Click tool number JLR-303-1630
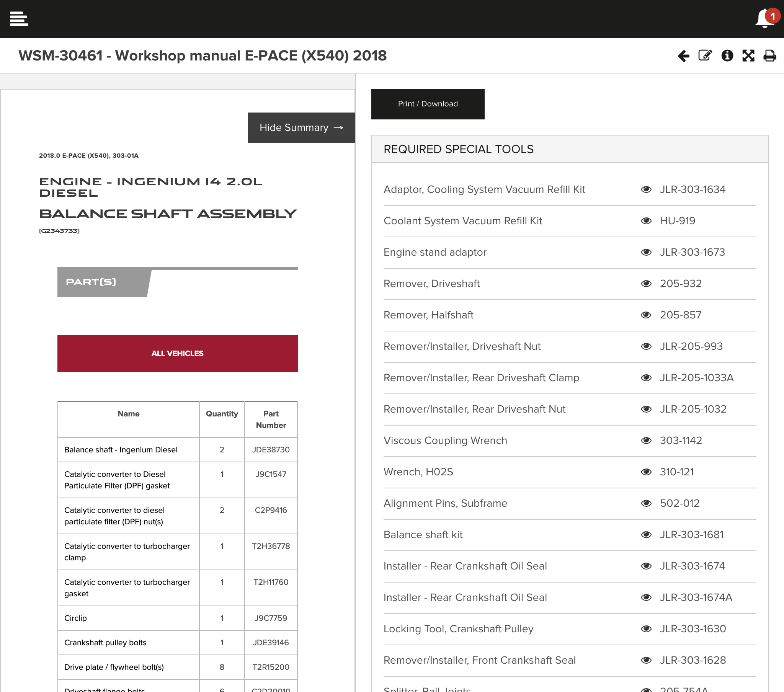Image resolution: width=784 pixels, height=692 pixels. pos(693,630)
